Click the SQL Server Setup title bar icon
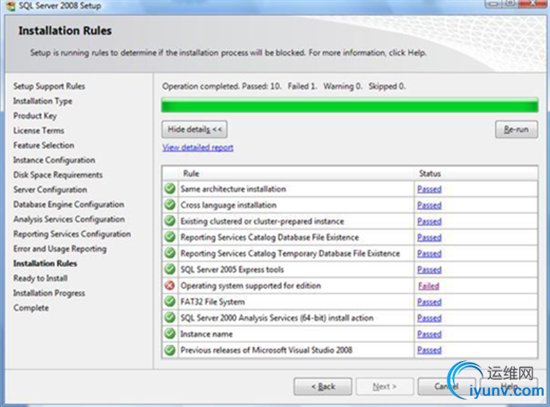Screen dimensions: 550x407 pos(11,6)
